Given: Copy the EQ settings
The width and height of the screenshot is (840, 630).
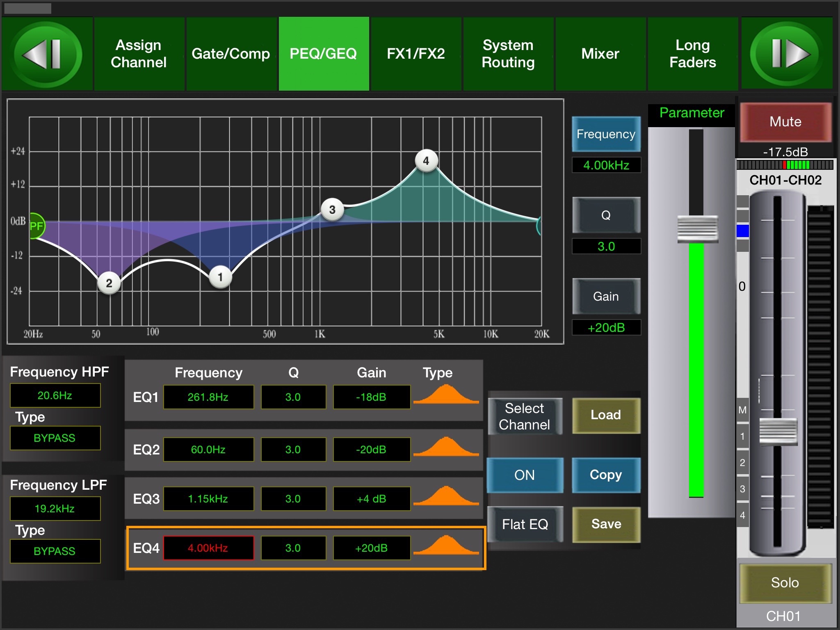Looking at the screenshot, I should point(606,475).
